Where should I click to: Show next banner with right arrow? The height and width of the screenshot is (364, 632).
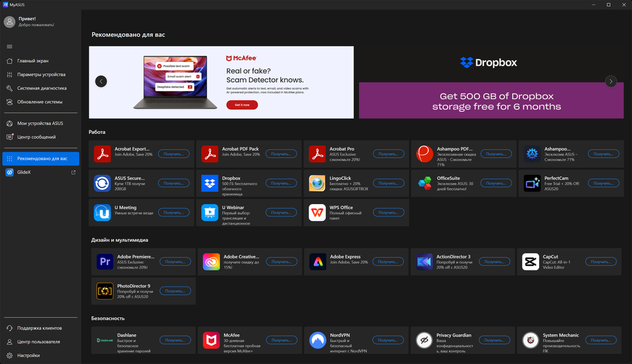click(x=611, y=81)
